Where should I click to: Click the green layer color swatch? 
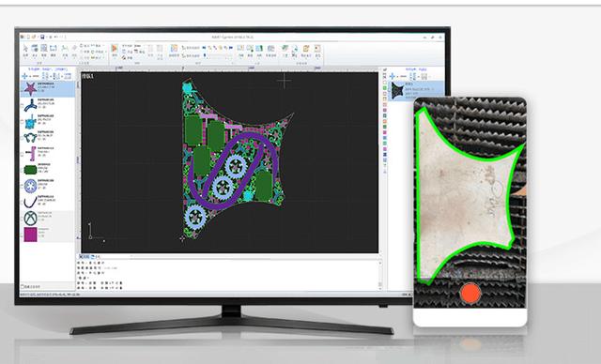point(385,88)
